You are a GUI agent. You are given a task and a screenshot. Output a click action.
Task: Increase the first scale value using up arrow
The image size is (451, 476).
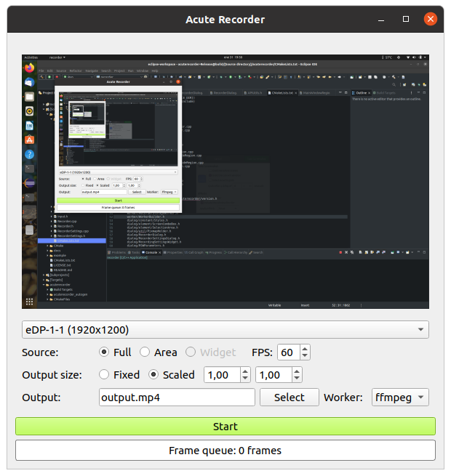[245, 371]
